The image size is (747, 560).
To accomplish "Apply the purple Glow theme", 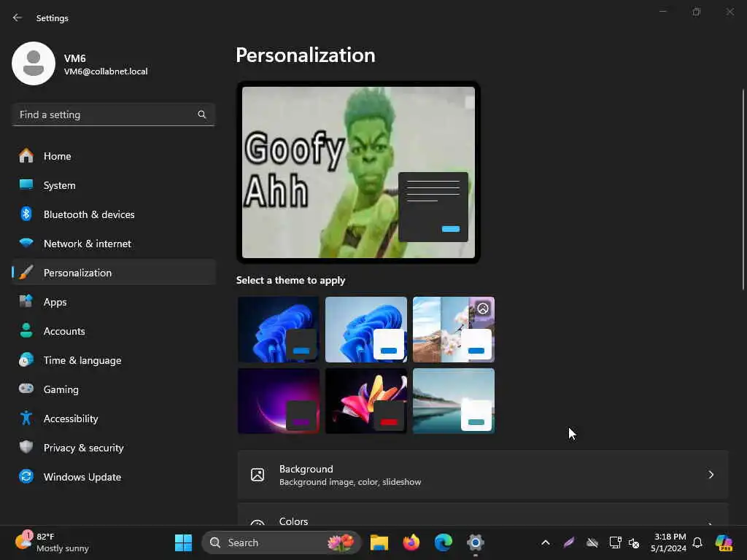I will tap(278, 401).
